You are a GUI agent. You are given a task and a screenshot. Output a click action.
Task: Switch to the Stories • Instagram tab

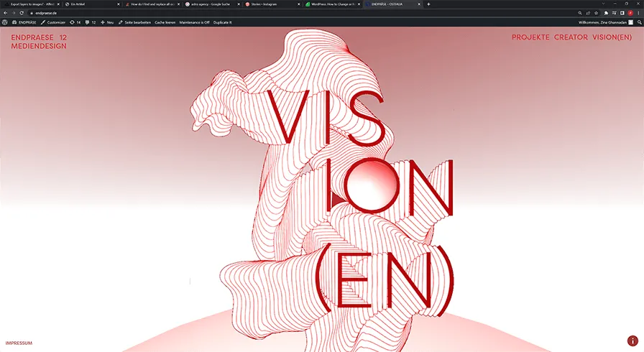click(x=266, y=4)
